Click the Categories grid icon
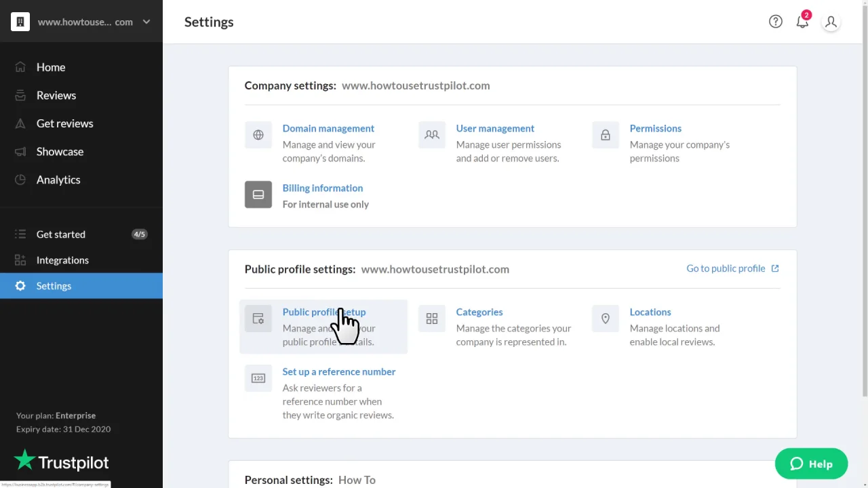The height and width of the screenshot is (488, 868). (x=432, y=319)
